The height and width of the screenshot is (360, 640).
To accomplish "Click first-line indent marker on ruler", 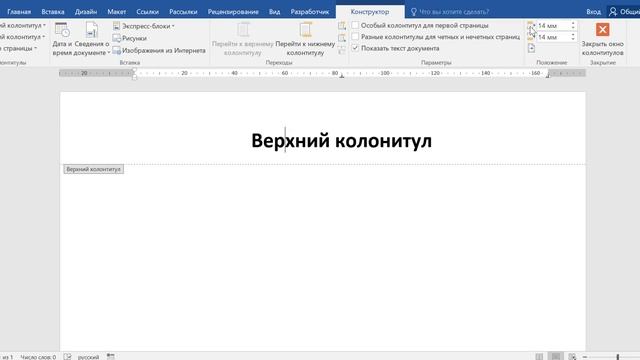I will 134,70.
